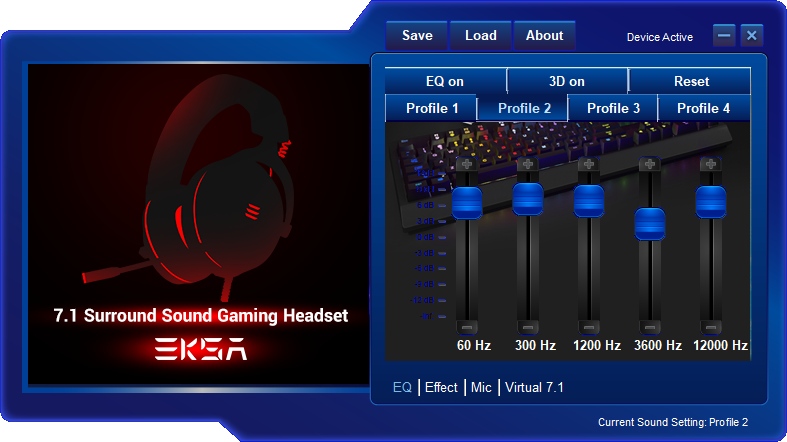787x442 pixels.
Task: Click the 60 Hz slider handle
Action: coord(467,203)
